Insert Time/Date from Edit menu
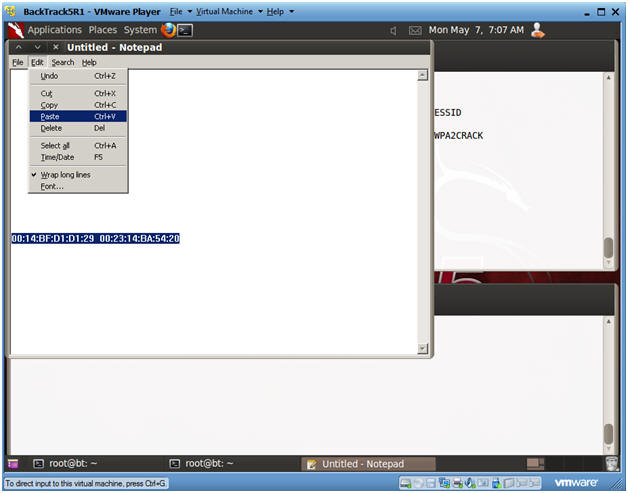The width and height of the screenshot is (628, 493). (78, 157)
